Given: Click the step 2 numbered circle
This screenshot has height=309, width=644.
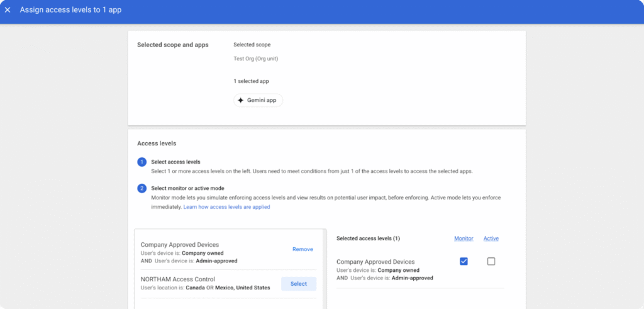Looking at the screenshot, I should [x=142, y=189].
